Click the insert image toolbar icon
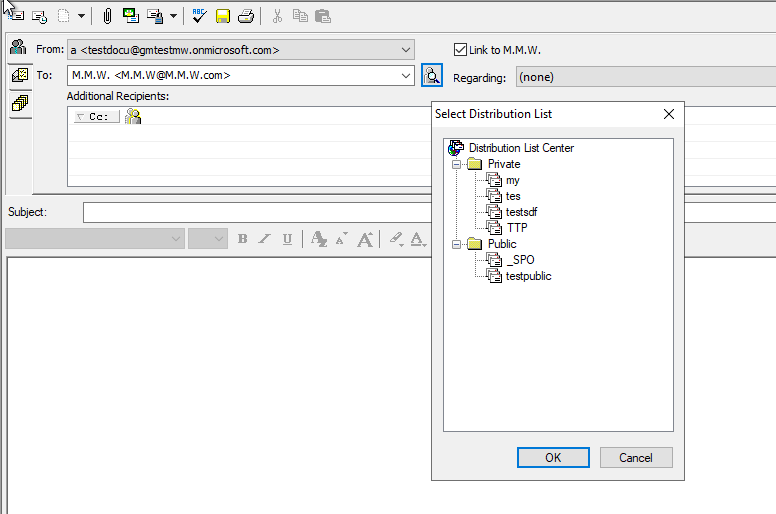The image size is (776, 514). coord(131,16)
